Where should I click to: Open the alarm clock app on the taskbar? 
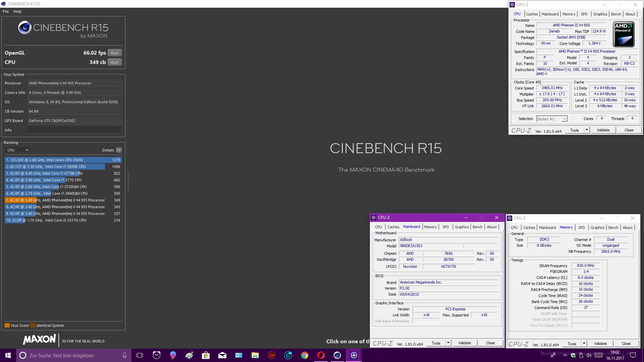[x=156, y=355]
